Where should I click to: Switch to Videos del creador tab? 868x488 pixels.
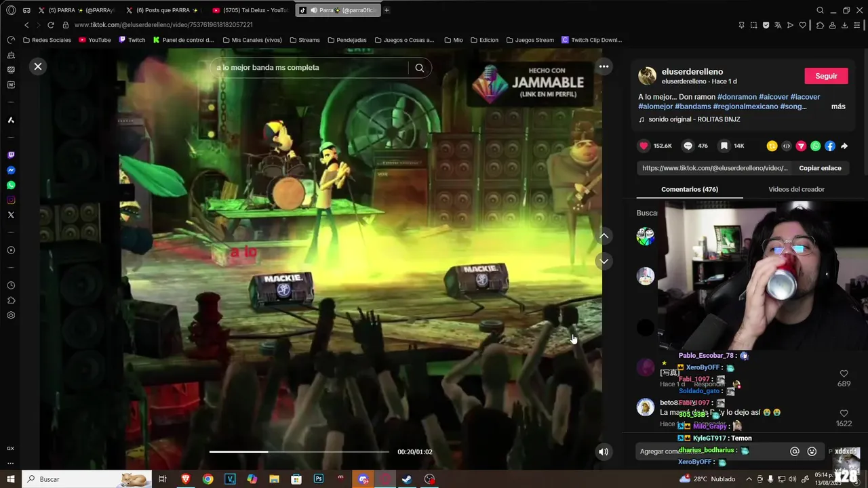click(796, 189)
